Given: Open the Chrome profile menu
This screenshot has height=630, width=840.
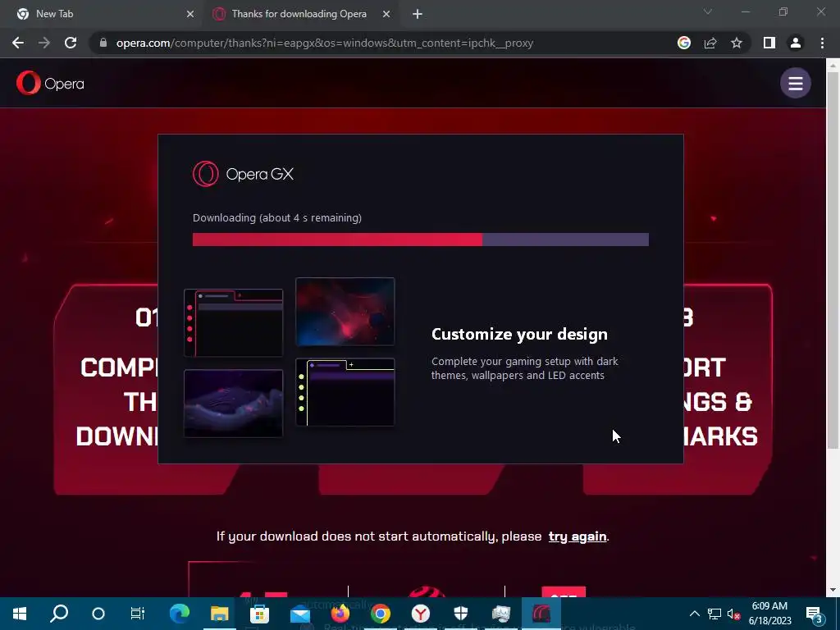Looking at the screenshot, I should [796, 43].
